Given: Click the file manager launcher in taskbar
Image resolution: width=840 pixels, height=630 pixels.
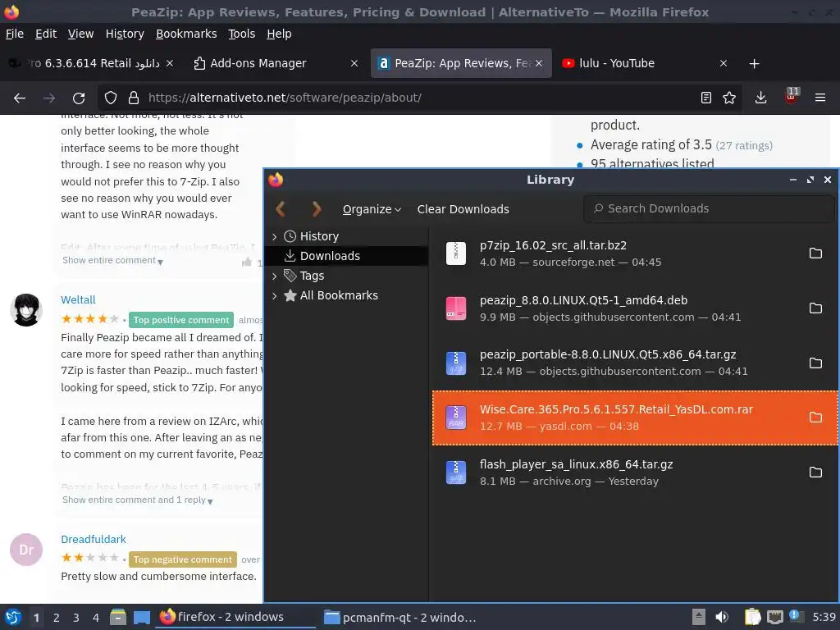Looking at the screenshot, I should coord(118,617).
